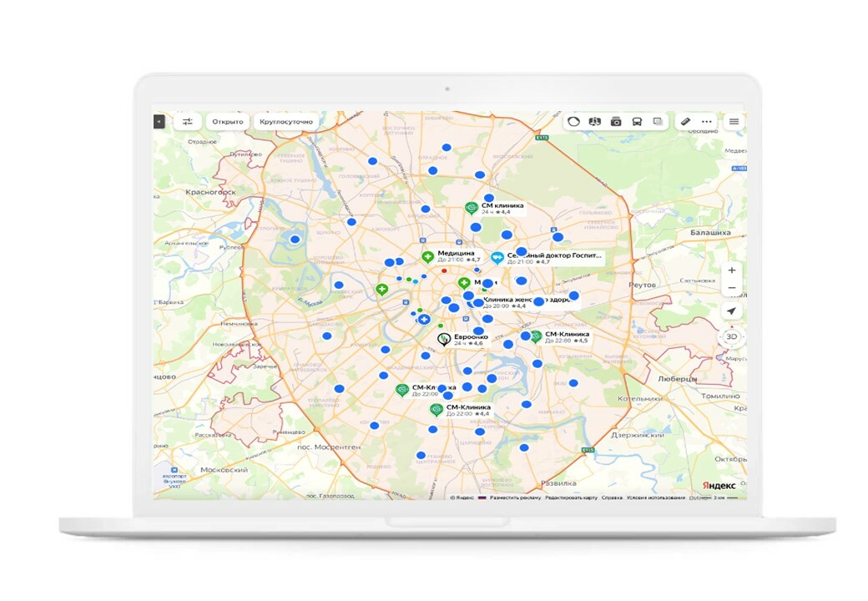Click the Russian flag language icon
868x601 pixels.
point(482,497)
